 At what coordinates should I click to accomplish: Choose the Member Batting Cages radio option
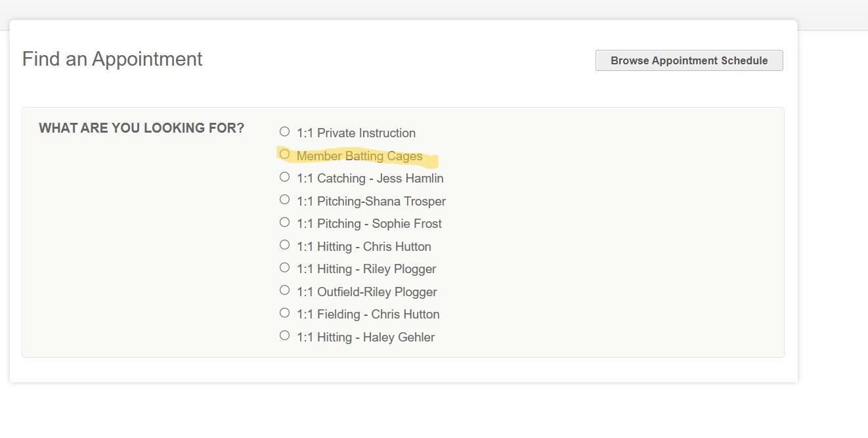point(284,154)
